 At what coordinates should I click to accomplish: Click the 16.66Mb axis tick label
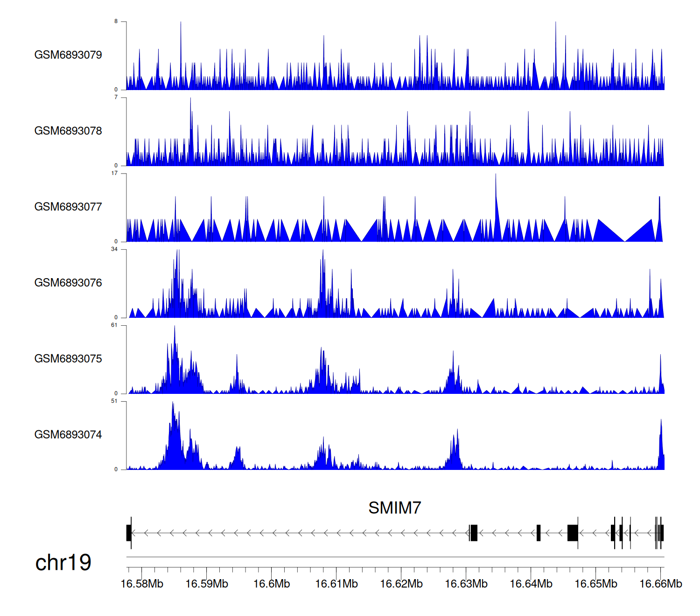click(660, 584)
